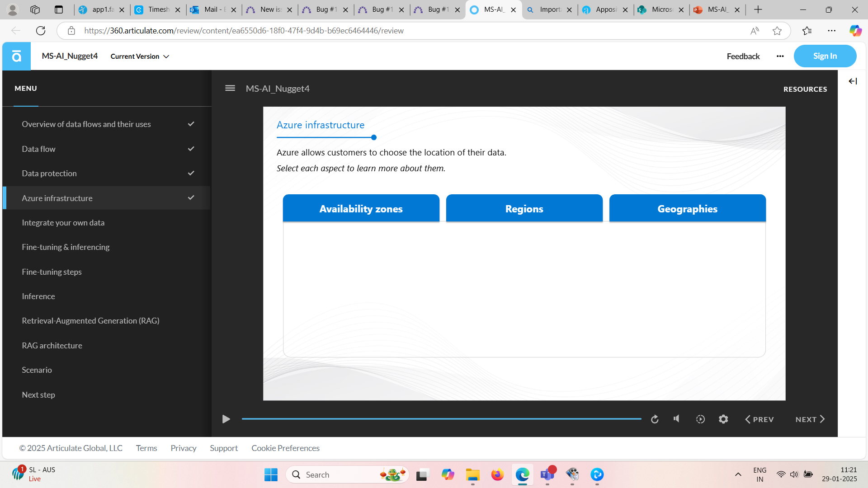
Task: Click the browser address bar URL
Action: pos(244,31)
